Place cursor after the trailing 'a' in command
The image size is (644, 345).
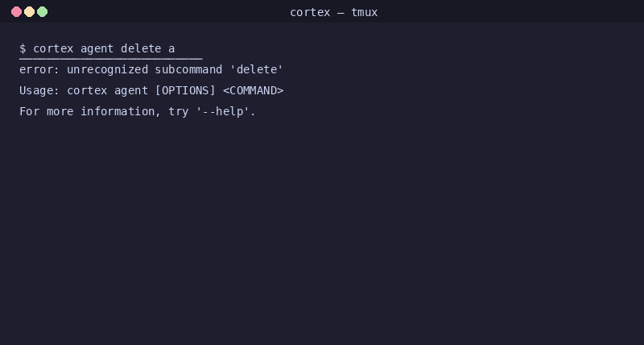click(175, 48)
